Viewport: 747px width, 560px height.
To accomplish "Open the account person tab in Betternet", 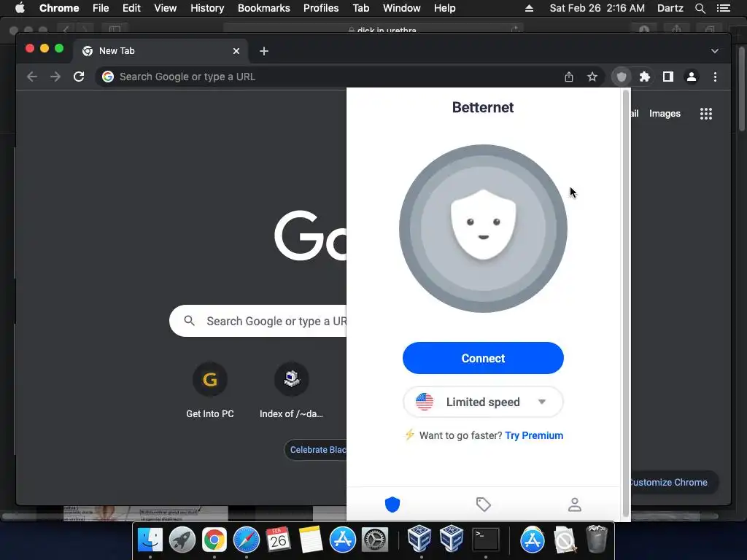I will pos(575,505).
